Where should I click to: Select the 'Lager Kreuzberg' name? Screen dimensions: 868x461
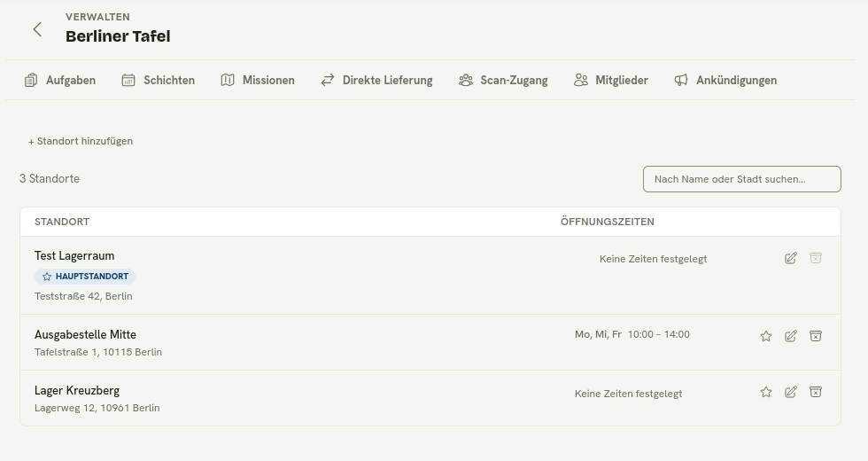[x=77, y=391]
